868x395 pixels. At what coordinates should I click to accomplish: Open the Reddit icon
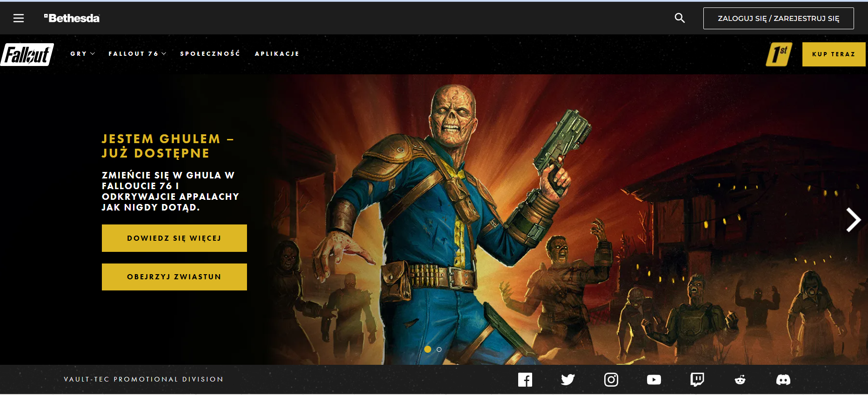point(740,380)
